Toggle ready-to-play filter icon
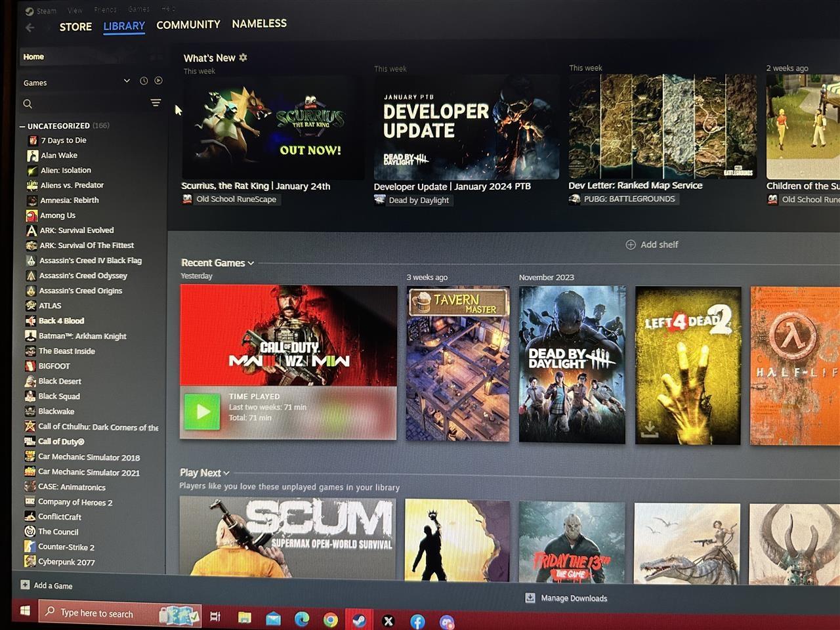 (x=158, y=81)
